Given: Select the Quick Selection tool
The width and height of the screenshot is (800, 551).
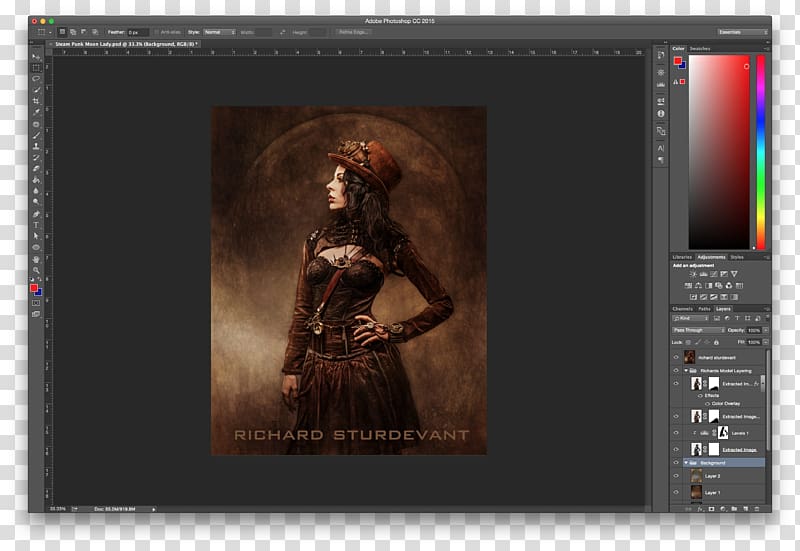Looking at the screenshot, I should (x=36, y=90).
